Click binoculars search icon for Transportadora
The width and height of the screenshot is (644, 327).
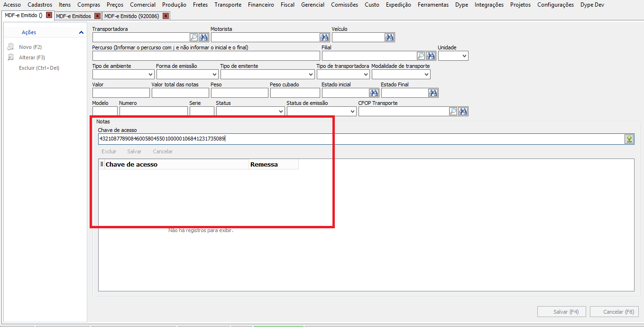coord(203,37)
